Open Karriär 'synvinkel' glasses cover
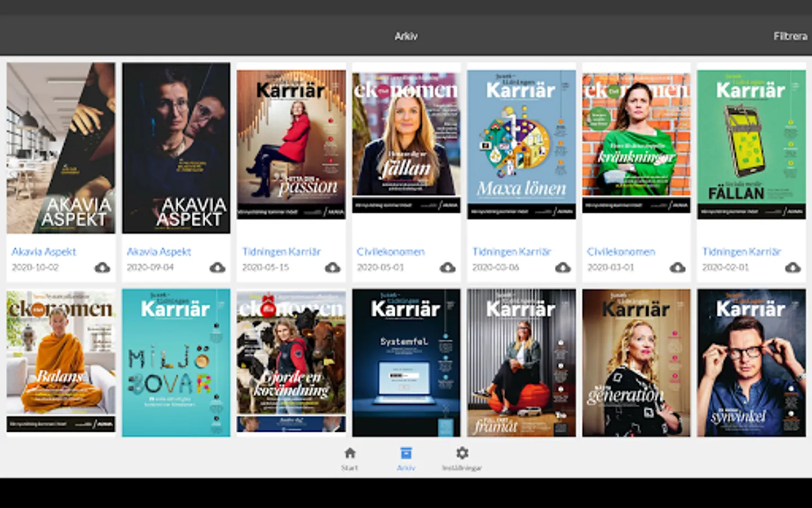 752,363
